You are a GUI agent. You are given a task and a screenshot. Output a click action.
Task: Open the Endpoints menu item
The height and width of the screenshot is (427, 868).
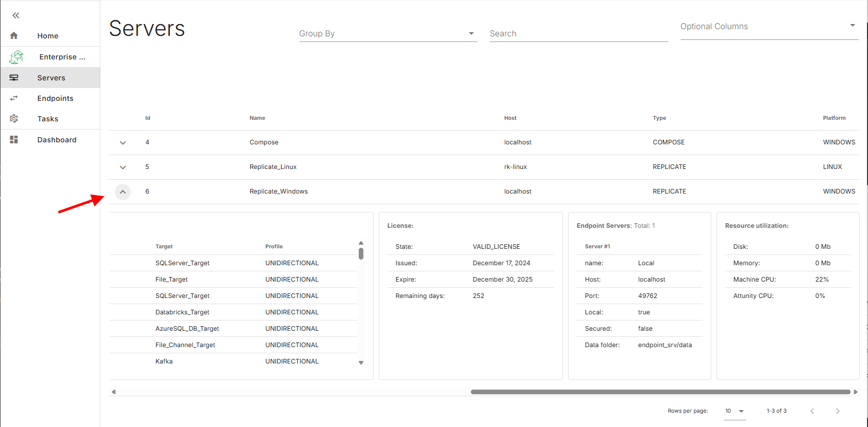(55, 98)
